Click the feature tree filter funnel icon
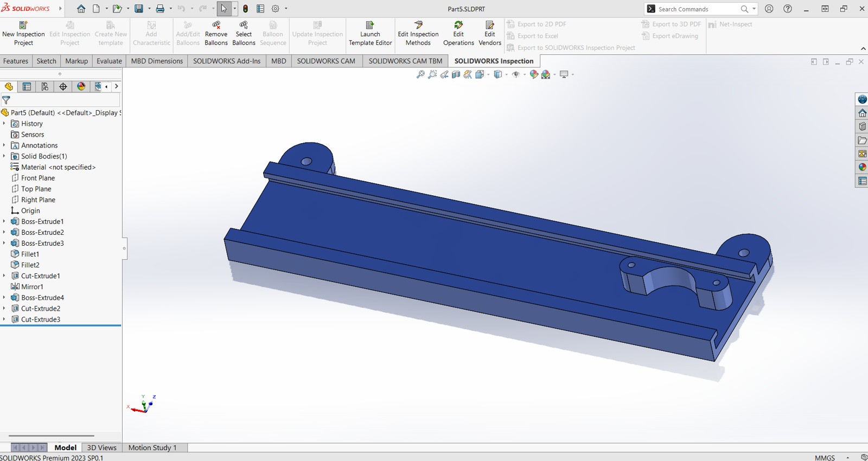868x461 pixels. click(x=6, y=100)
